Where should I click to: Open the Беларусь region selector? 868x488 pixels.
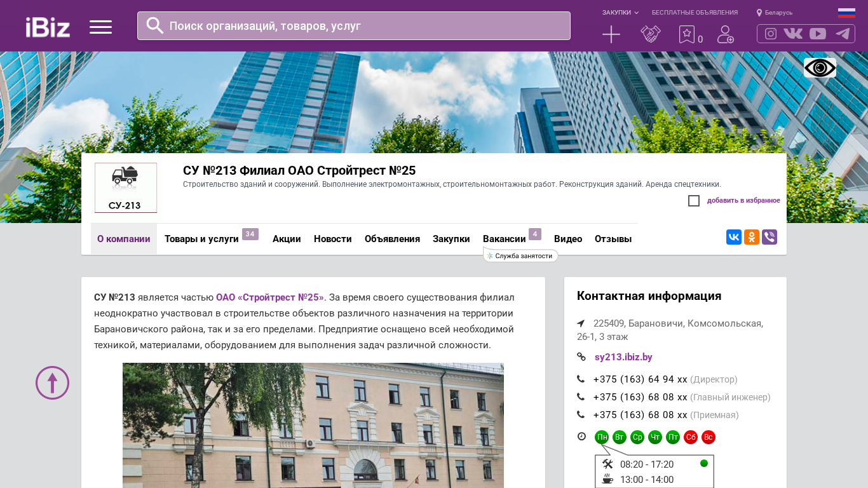click(x=778, y=13)
